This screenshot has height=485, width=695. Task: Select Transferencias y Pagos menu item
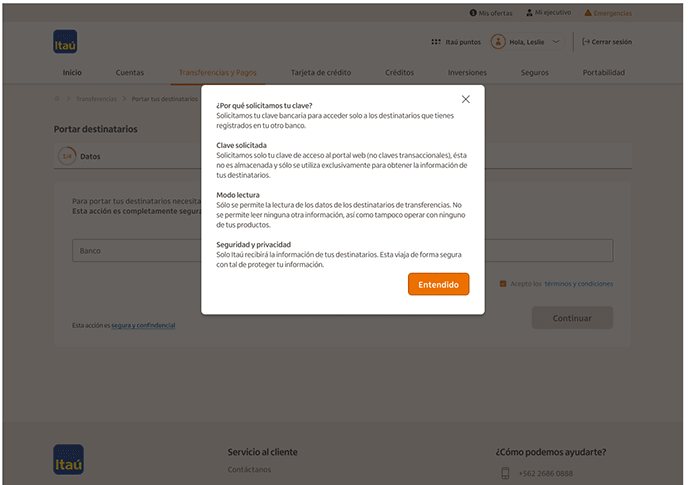(x=218, y=72)
